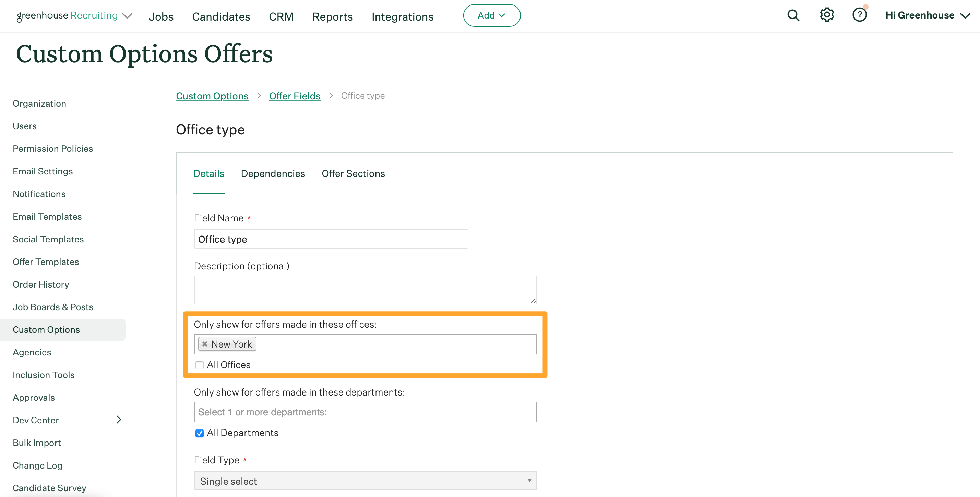The height and width of the screenshot is (497, 980).
Task: Click the greenhouse Recruiting logo
Action: 67,15
